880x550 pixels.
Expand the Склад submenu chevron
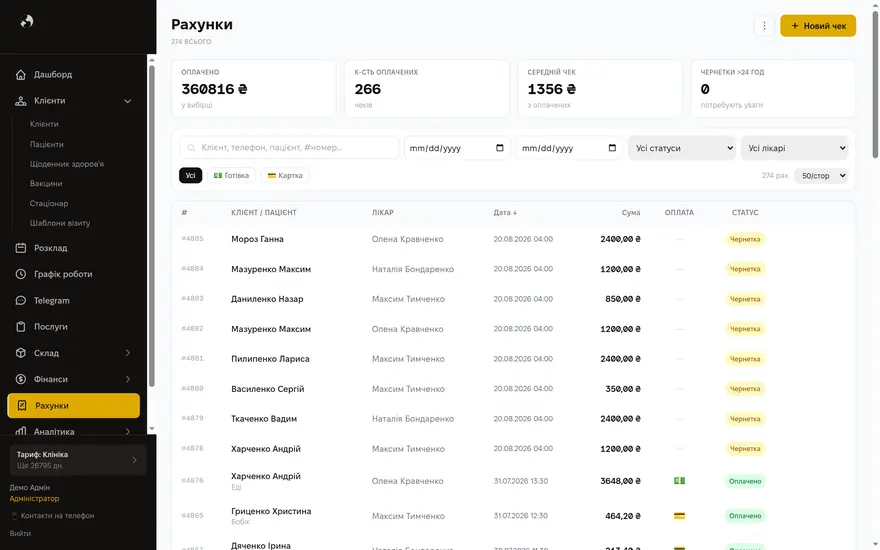click(127, 353)
